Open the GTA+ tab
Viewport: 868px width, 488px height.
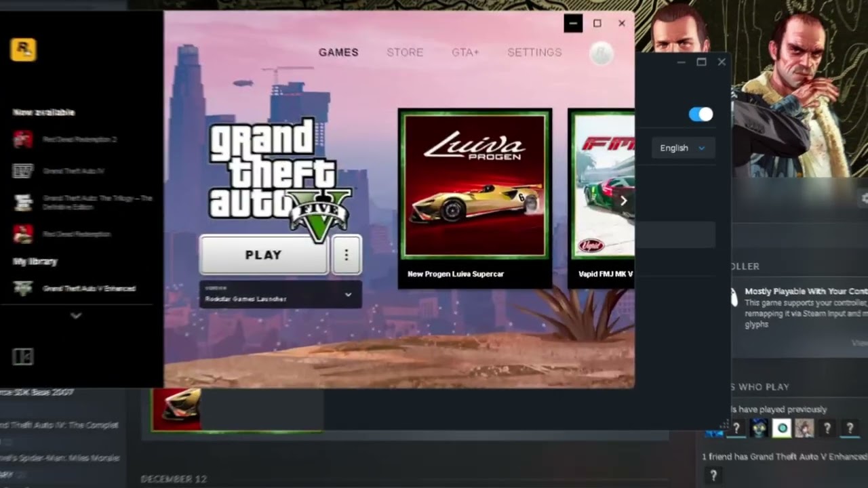pos(465,52)
